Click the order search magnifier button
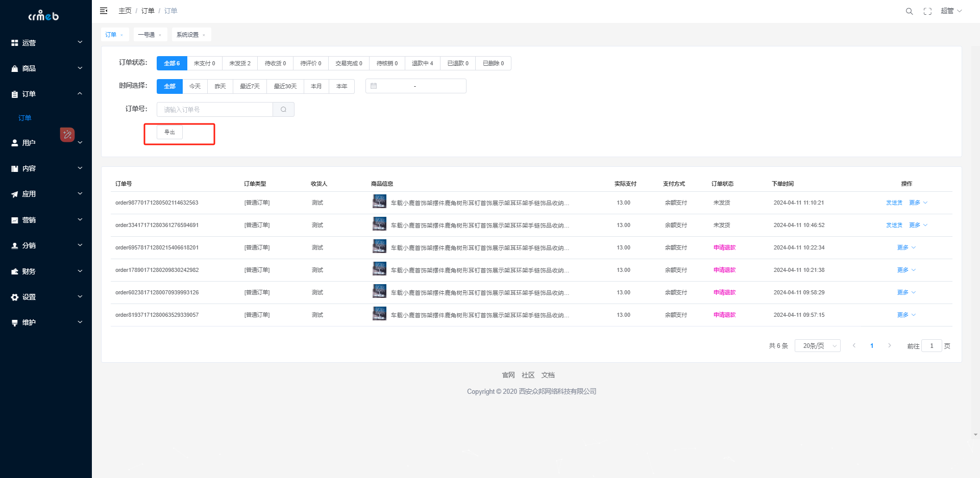Screen dimensions: 980x478 (284, 110)
